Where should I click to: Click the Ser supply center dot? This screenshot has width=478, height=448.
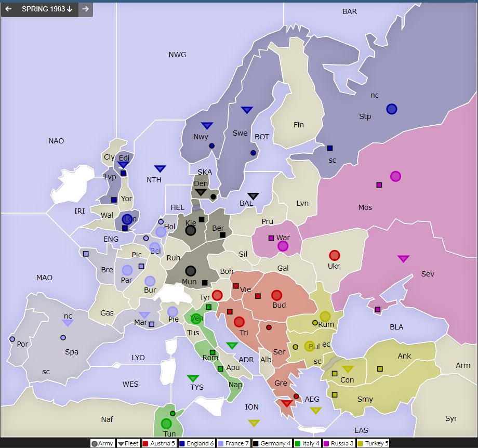(269, 327)
